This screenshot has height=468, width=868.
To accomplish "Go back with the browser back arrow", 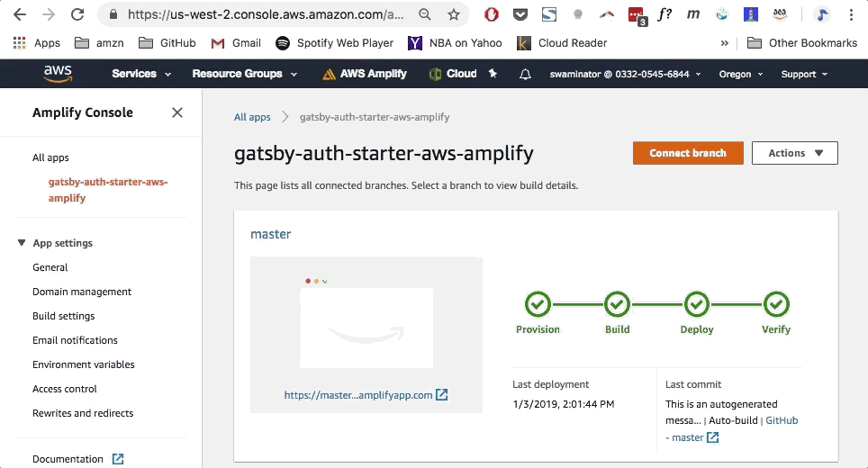I will coord(20,14).
